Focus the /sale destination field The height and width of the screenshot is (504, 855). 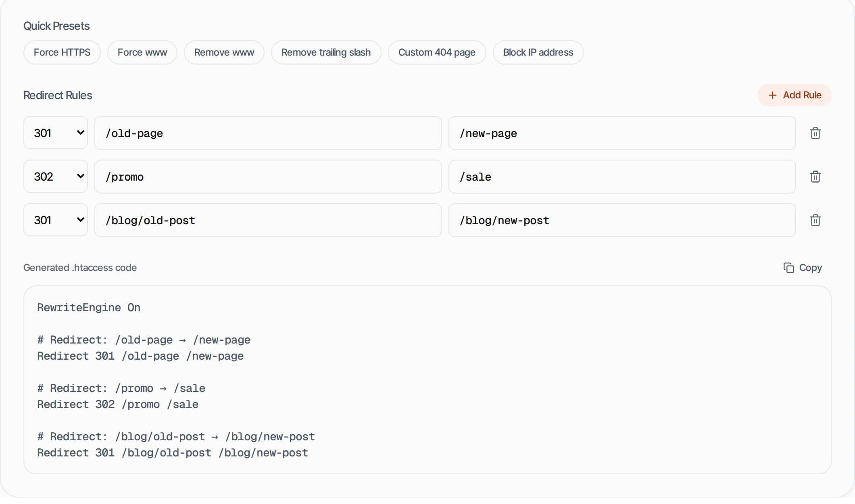(x=622, y=177)
